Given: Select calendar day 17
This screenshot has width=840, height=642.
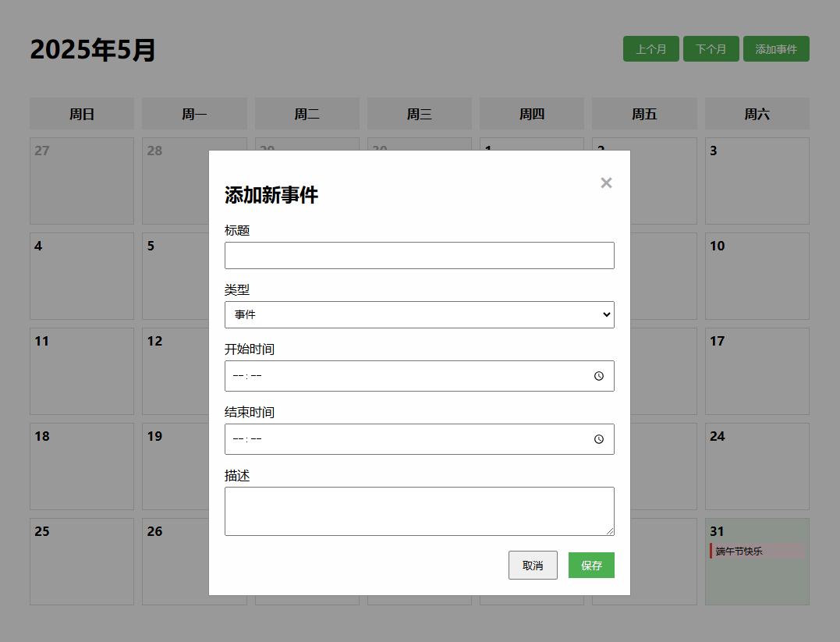Looking at the screenshot, I should (757, 371).
